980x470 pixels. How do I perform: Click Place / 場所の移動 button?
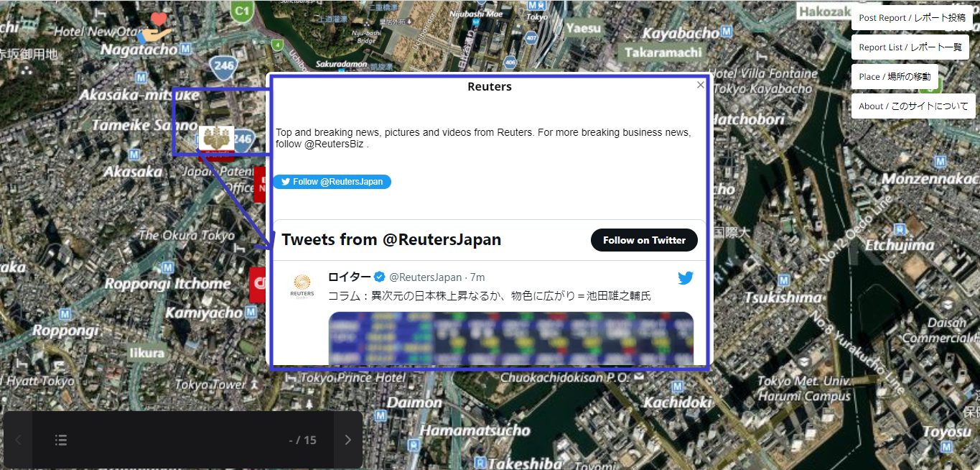(x=895, y=77)
